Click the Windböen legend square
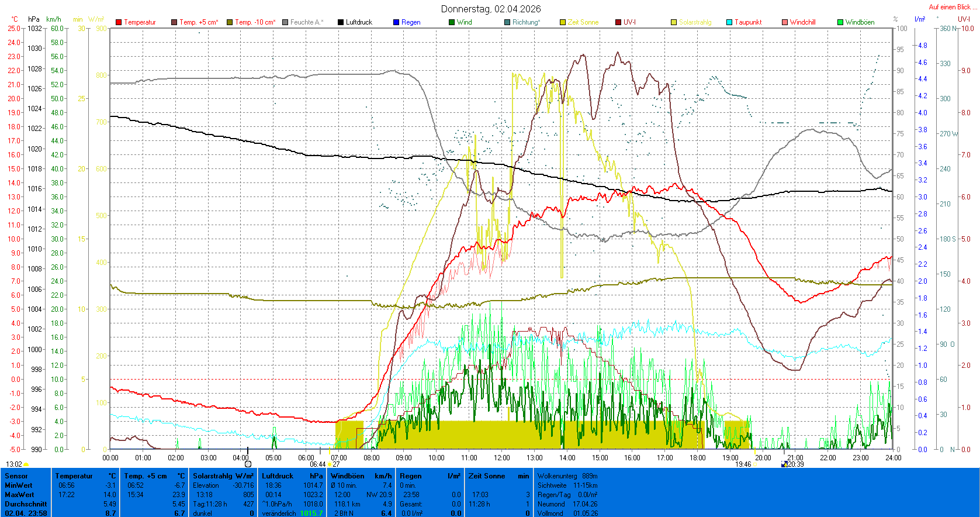 click(x=840, y=22)
